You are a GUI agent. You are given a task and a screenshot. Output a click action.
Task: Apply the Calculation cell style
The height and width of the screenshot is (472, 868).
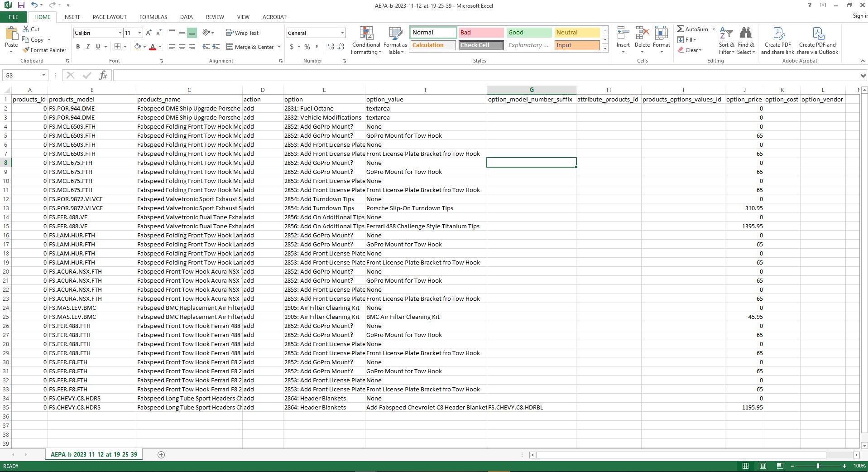[433, 45]
